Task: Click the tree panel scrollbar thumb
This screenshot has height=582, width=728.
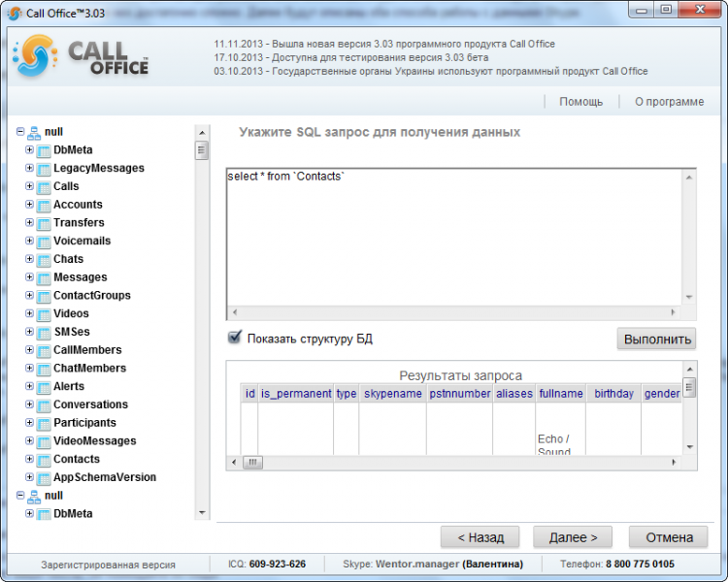Action: (202, 150)
